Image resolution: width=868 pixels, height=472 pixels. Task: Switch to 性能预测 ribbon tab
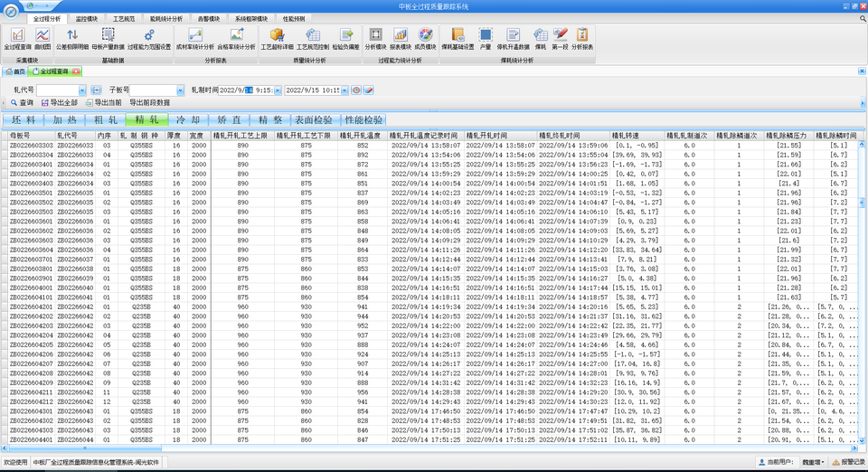[293, 19]
